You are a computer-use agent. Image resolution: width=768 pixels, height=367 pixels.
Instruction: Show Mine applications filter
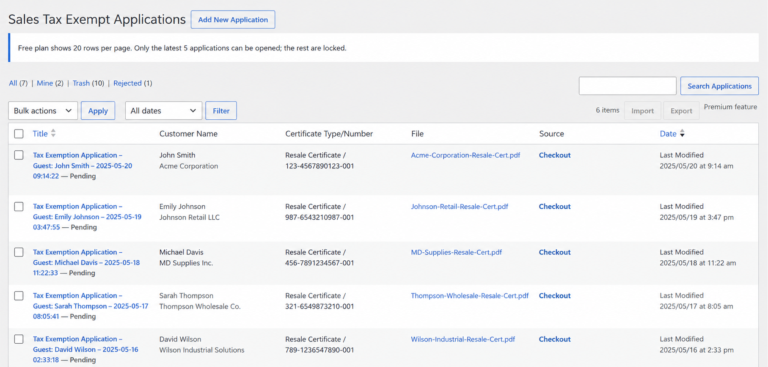click(45, 83)
